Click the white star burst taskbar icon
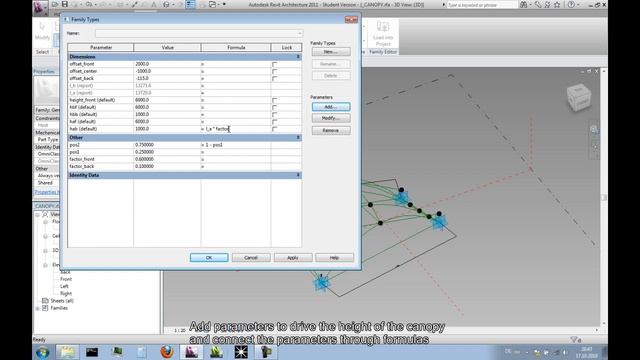This screenshot has height=360, width=640. click(241, 352)
